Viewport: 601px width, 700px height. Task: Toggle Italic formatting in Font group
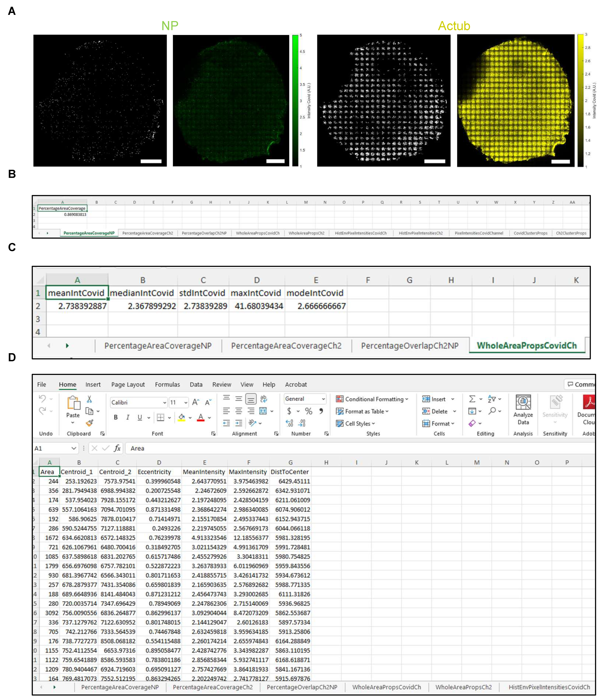[x=128, y=417]
